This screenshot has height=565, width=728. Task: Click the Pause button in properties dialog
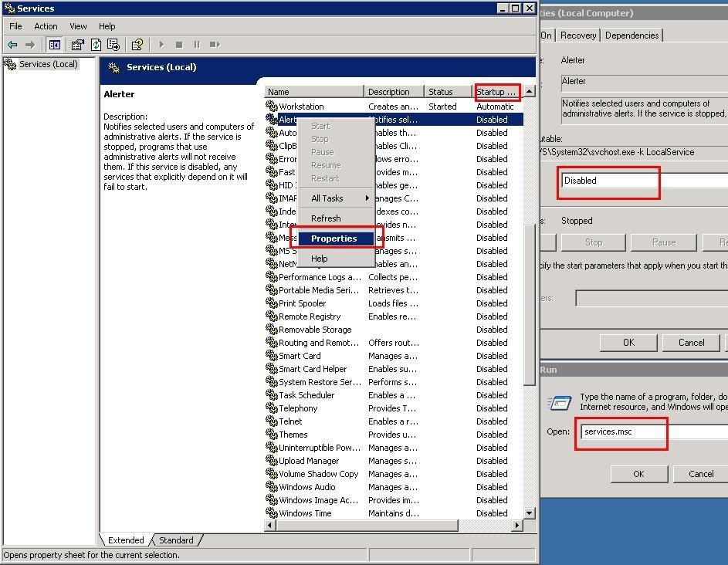point(664,242)
